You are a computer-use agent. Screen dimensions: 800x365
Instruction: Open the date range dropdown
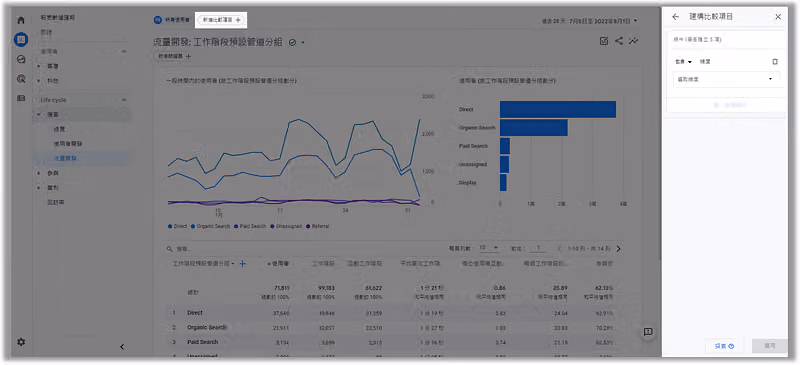click(x=591, y=21)
